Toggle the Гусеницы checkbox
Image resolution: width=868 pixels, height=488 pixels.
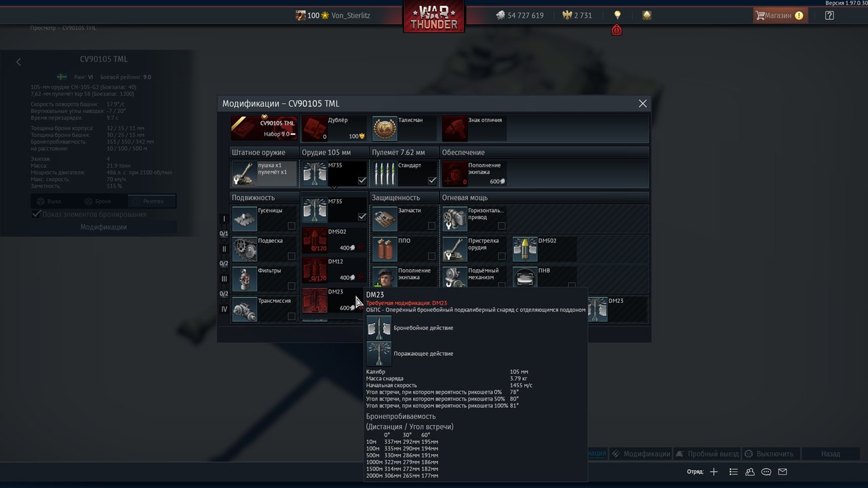[x=292, y=226]
